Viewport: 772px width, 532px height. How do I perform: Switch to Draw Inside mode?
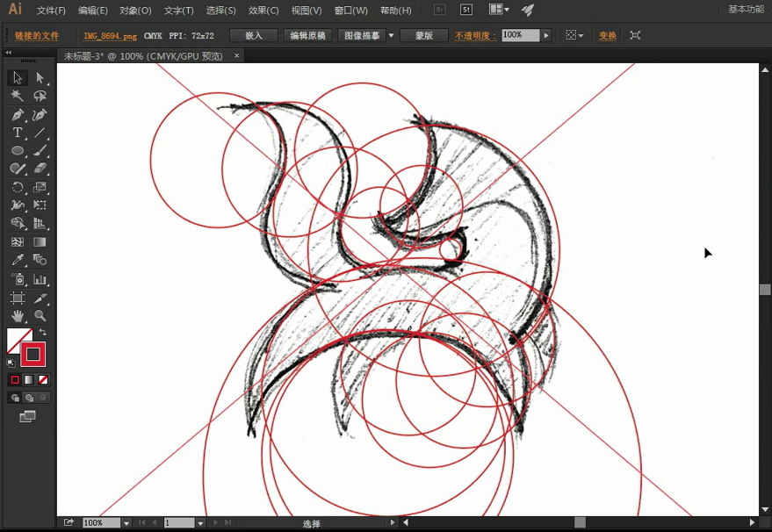tap(43, 398)
